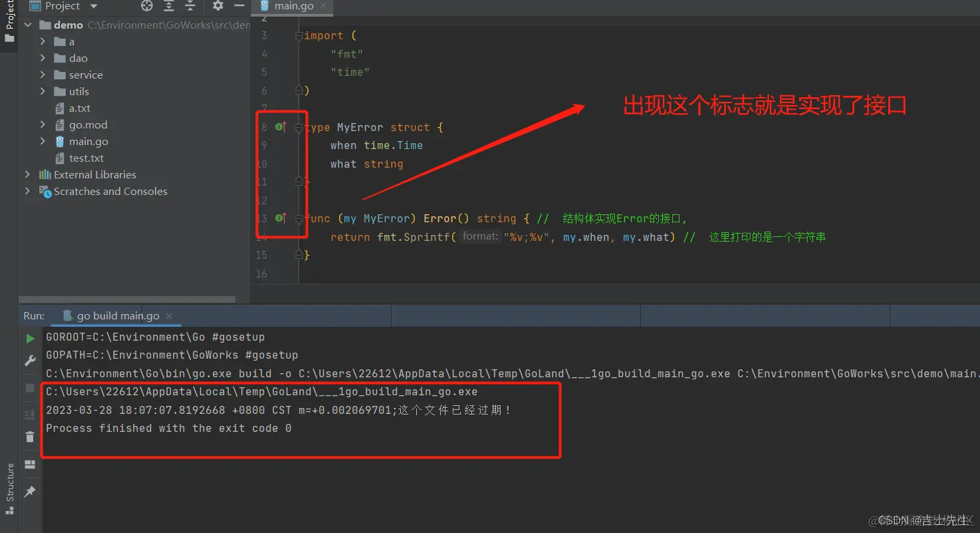
Task: Click "time.Time" type on line 9
Action: tap(394, 145)
